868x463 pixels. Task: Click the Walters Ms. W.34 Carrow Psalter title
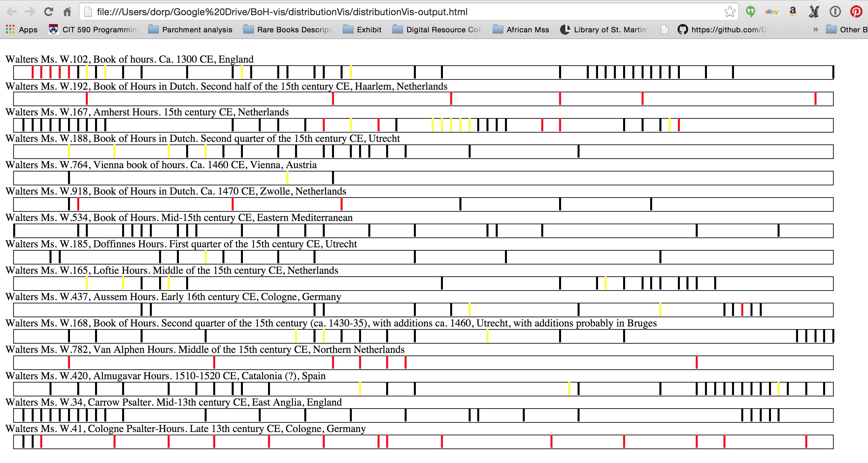click(x=174, y=402)
